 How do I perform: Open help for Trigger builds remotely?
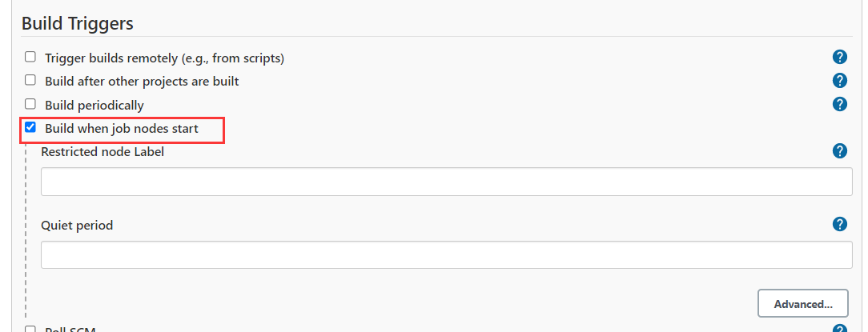pyautogui.click(x=840, y=57)
